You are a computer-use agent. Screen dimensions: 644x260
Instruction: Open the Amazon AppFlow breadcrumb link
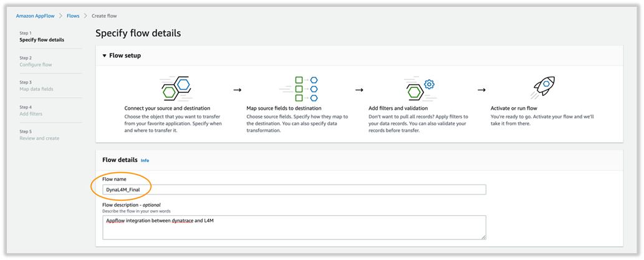(x=36, y=16)
